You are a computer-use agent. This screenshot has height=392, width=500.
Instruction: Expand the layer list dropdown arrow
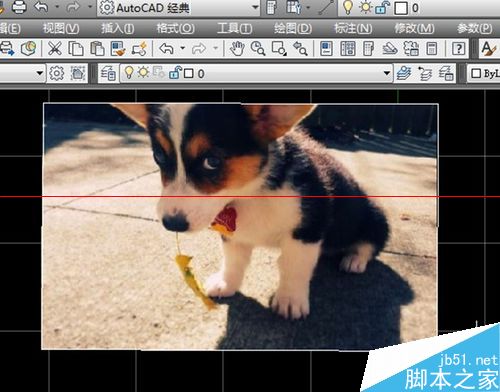387,73
